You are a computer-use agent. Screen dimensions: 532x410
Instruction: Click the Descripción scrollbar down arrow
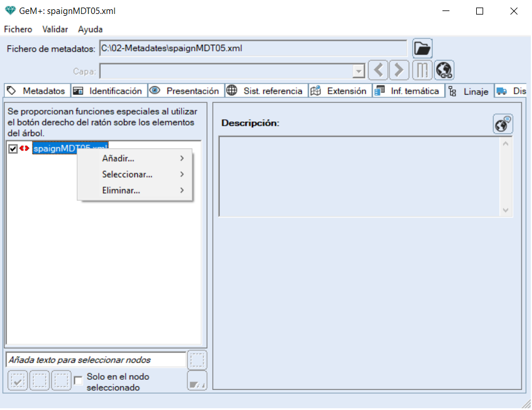point(505,210)
